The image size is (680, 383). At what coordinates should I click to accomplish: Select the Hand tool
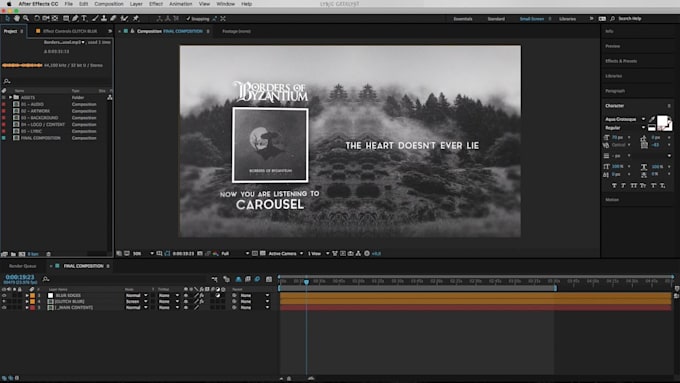point(17,18)
